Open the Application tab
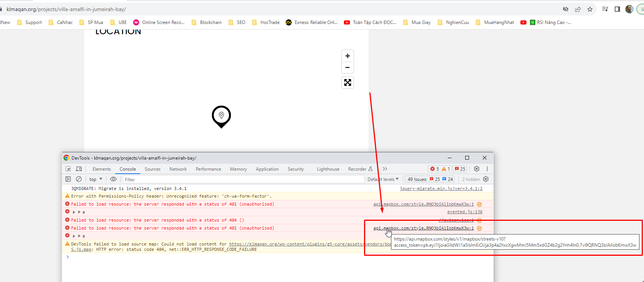 click(267, 169)
